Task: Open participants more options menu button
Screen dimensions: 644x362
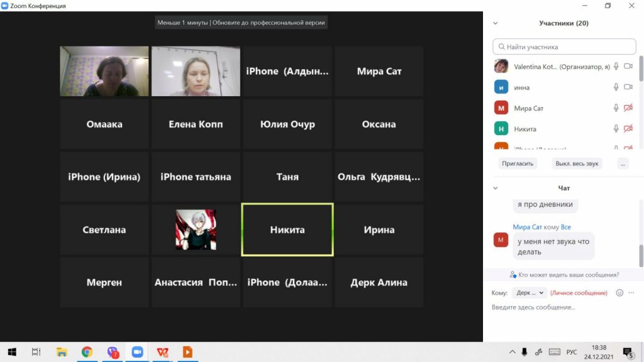Action: click(x=623, y=163)
